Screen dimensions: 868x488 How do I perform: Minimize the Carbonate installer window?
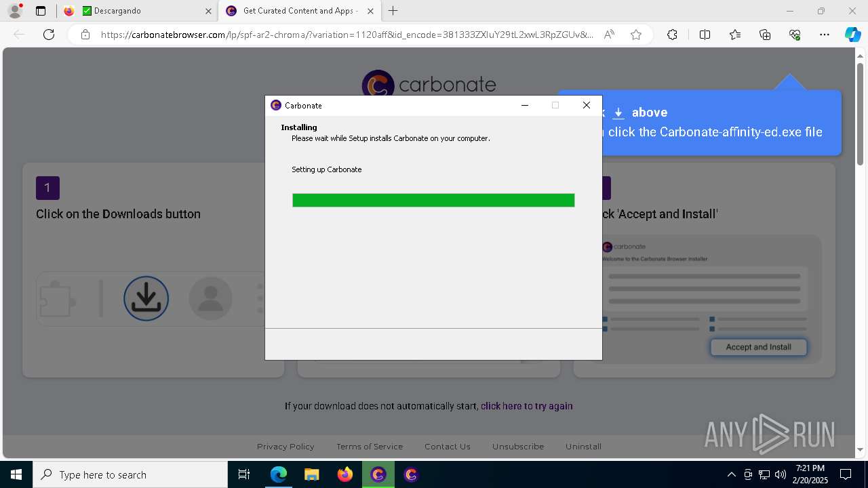tap(525, 105)
